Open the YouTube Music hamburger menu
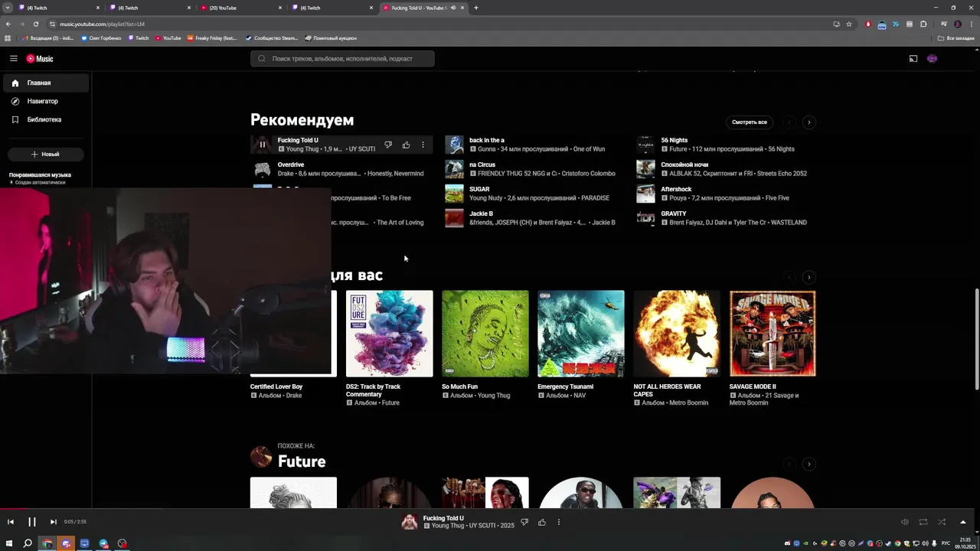This screenshot has height=551, width=980. coord(13,58)
